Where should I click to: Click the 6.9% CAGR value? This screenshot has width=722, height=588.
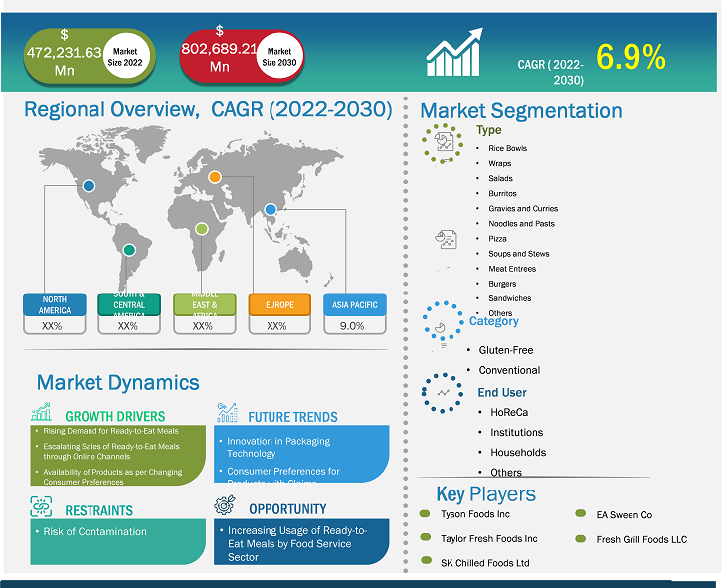[x=631, y=58]
